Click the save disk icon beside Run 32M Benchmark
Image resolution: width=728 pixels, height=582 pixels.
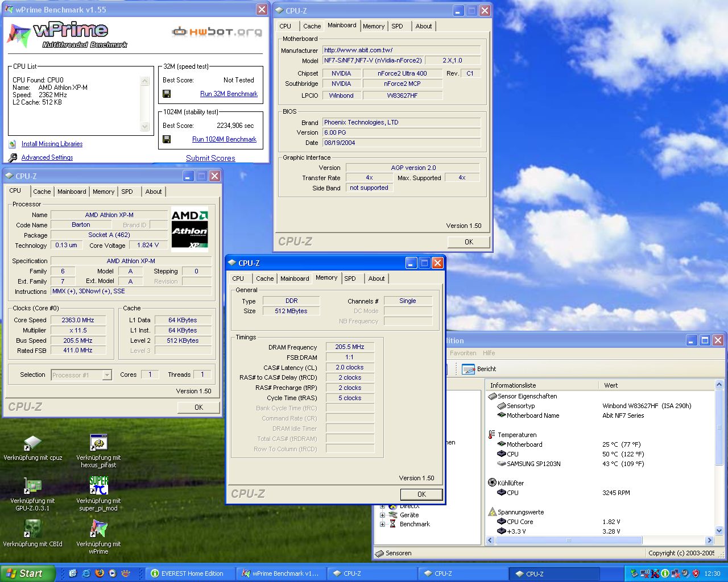point(167,94)
